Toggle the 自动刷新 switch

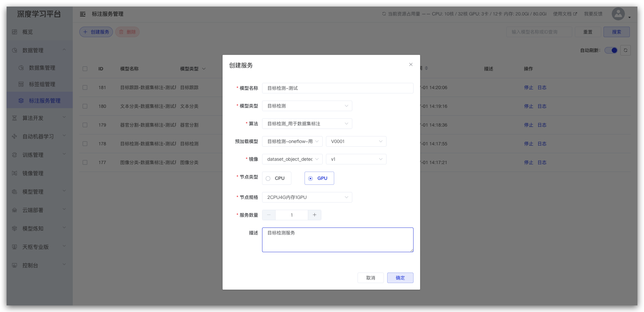(x=611, y=50)
